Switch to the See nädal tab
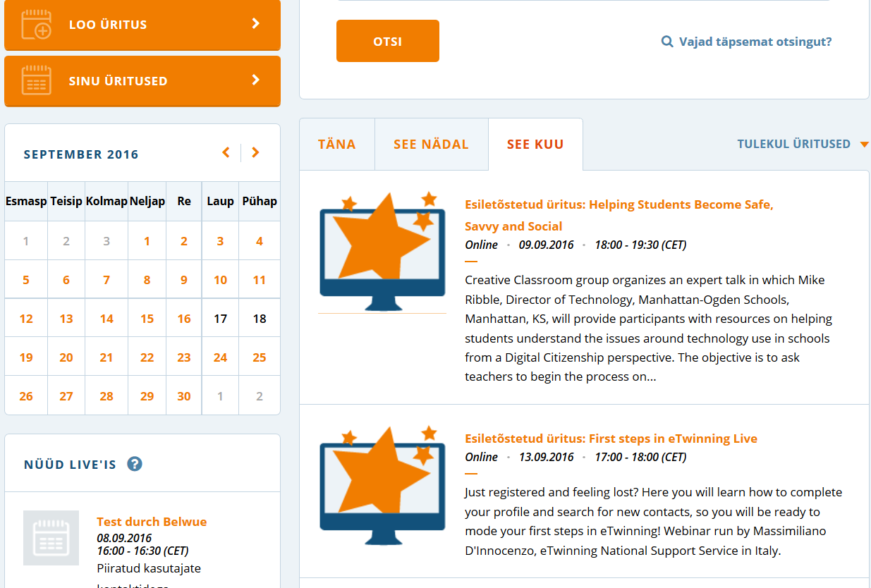Screen dimensions: 871x588 point(431,145)
